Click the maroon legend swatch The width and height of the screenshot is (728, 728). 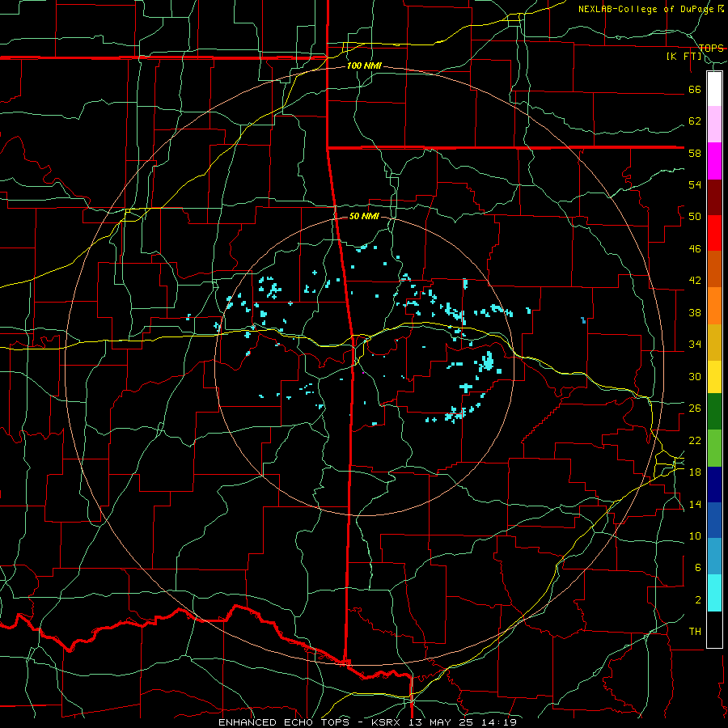coord(714,197)
